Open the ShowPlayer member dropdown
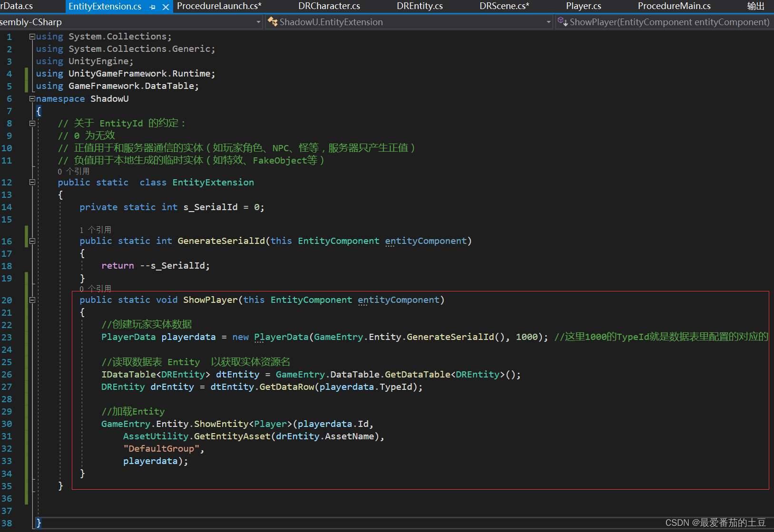The image size is (774, 532). [x=665, y=22]
